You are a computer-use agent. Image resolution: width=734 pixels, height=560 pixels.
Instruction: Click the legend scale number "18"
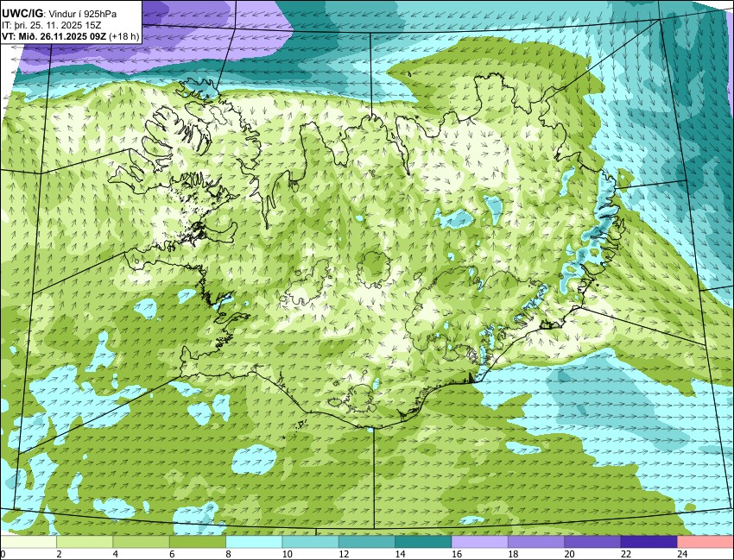point(513,554)
